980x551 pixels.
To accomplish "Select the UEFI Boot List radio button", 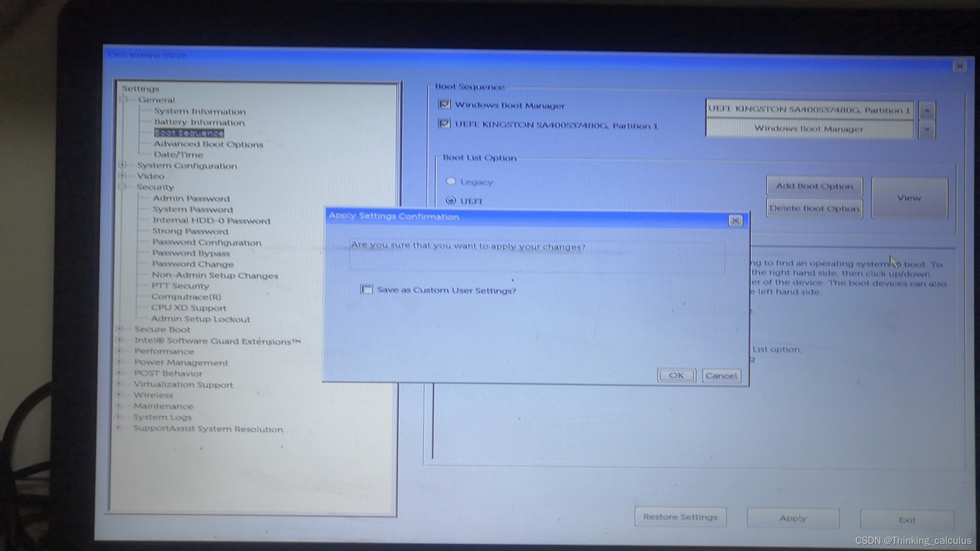I will click(x=451, y=201).
